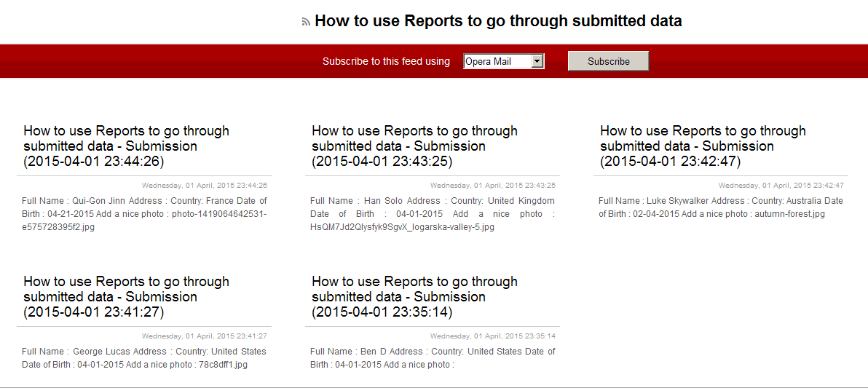Select the Ben D entry description text

coord(433,358)
